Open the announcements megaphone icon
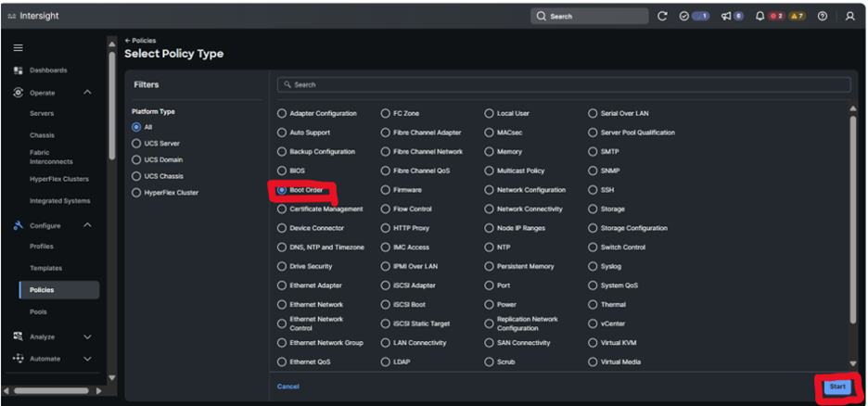 tap(726, 17)
